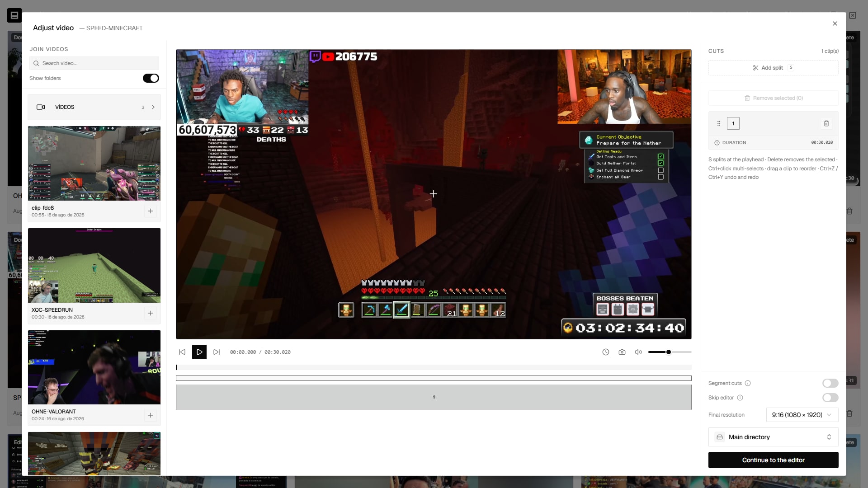This screenshot has height=488, width=868.
Task: Take a snapshot with the camera icon
Action: tap(622, 352)
